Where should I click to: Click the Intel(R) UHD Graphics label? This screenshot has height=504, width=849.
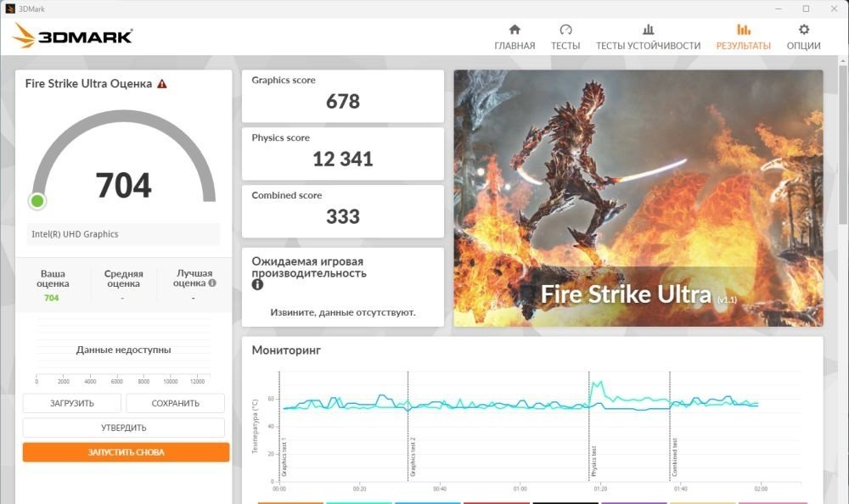tap(75, 234)
